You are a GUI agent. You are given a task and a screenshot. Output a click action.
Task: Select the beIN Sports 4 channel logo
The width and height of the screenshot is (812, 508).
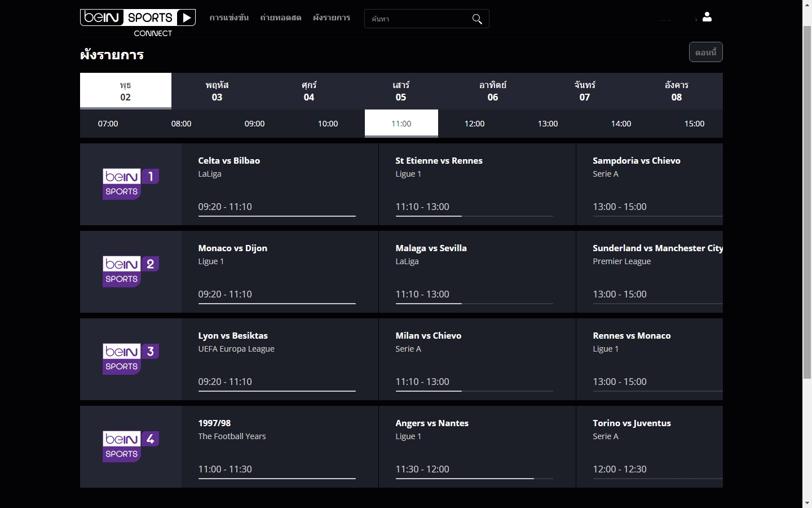(x=131, y=446)
